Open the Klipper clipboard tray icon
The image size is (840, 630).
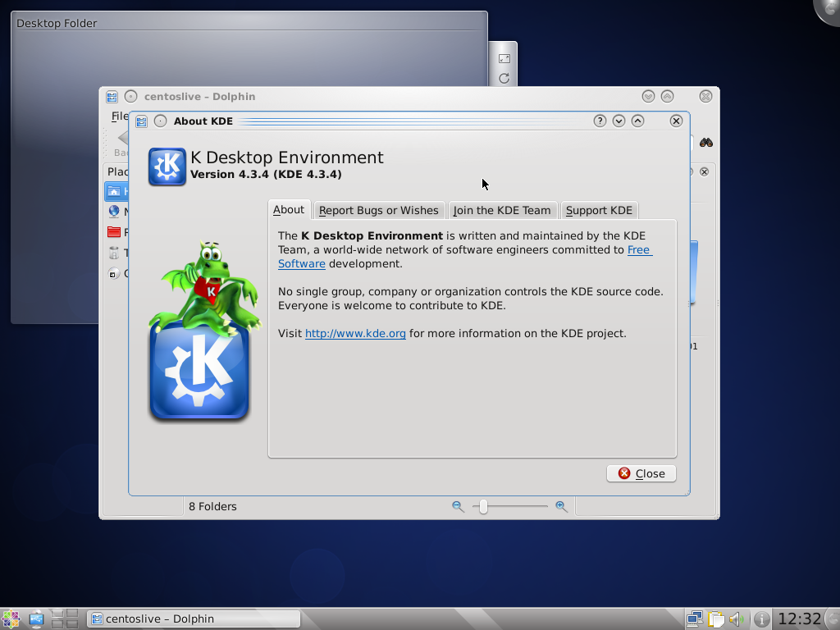(x=715, y=619)
